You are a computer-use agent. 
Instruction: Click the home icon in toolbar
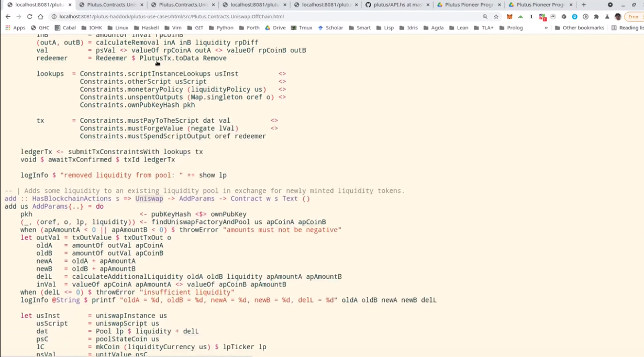tap(40, 17)
